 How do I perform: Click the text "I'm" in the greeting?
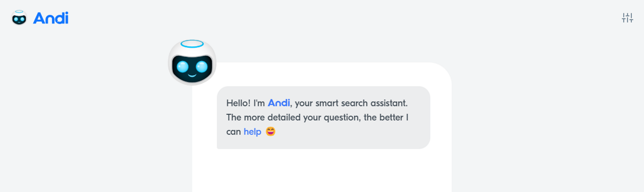click(259, 103)
